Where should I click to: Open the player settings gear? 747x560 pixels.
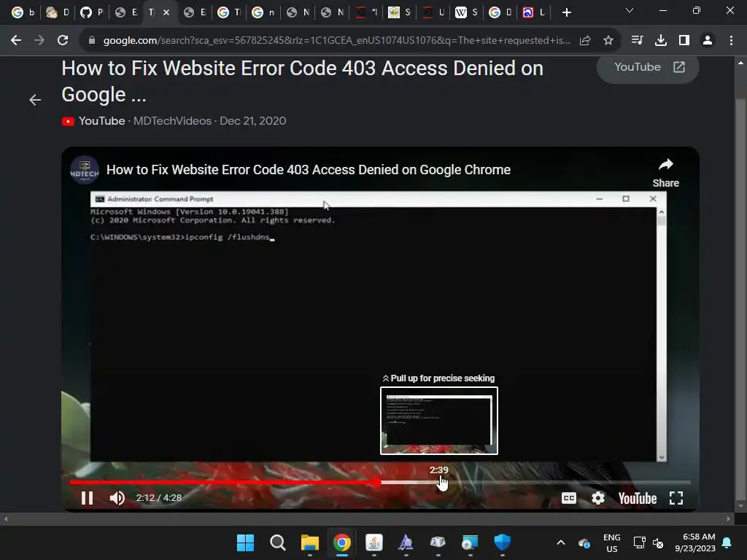tap(598, 498)
